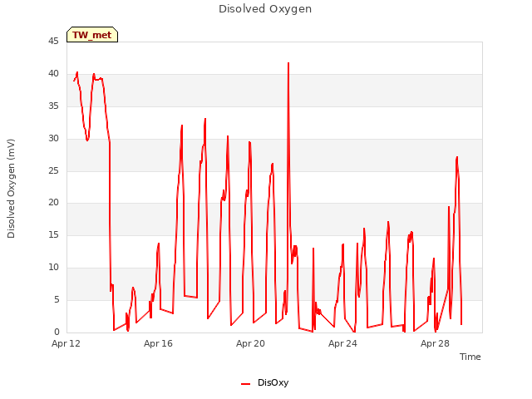The height and width of the screenshot is (399, 532).
Task: Click the x-axis label Time
Action: (x=470, y=357)
